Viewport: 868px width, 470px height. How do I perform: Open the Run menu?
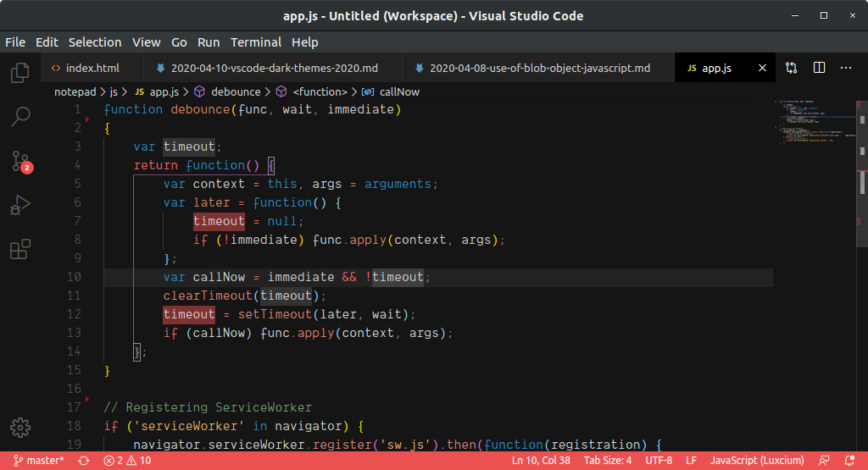[209, 42]
